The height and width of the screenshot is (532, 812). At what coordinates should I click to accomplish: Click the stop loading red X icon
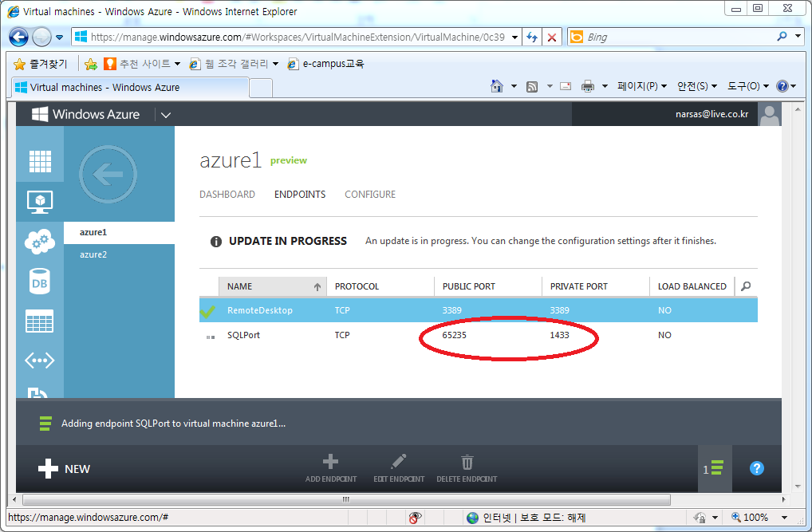coord(552,37)
